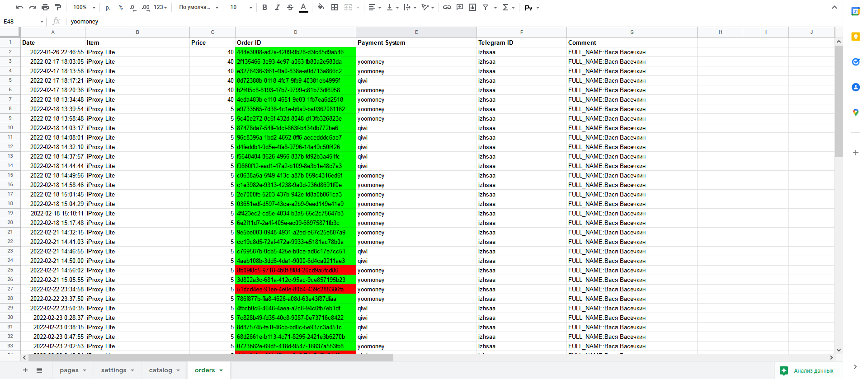
Task: Open the font size dropdown
Action: 241,7
